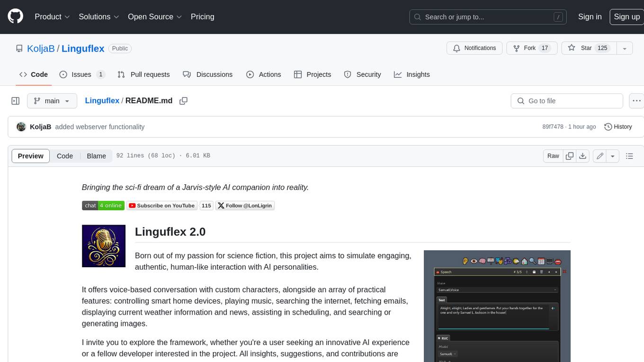Click the Sign in link

pyautogui.click(x=590, y=17)
